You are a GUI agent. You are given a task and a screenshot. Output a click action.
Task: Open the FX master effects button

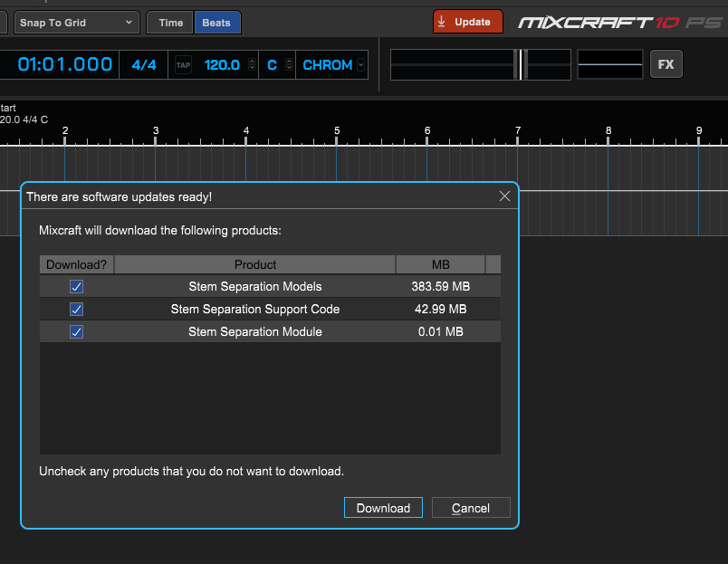pyautogui.click(x=666, y=64)
